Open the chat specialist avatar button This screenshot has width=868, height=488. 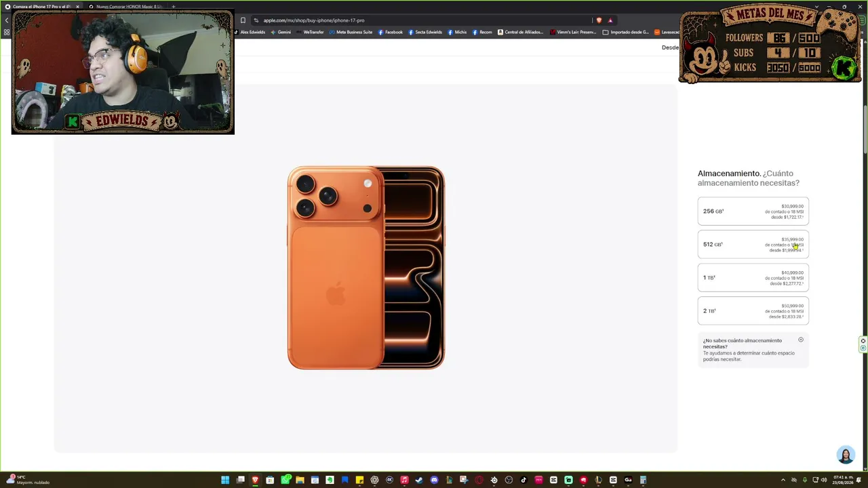click(846, 454)
